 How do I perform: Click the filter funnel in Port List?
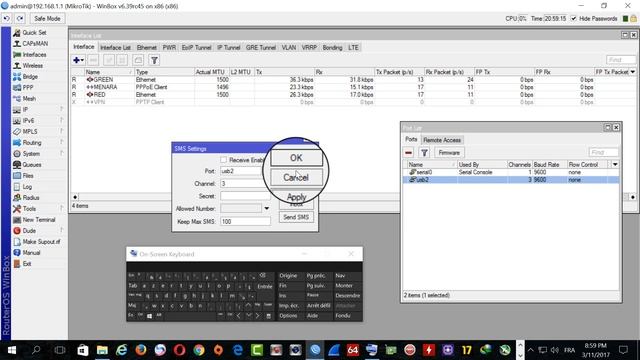pos(424,153)
